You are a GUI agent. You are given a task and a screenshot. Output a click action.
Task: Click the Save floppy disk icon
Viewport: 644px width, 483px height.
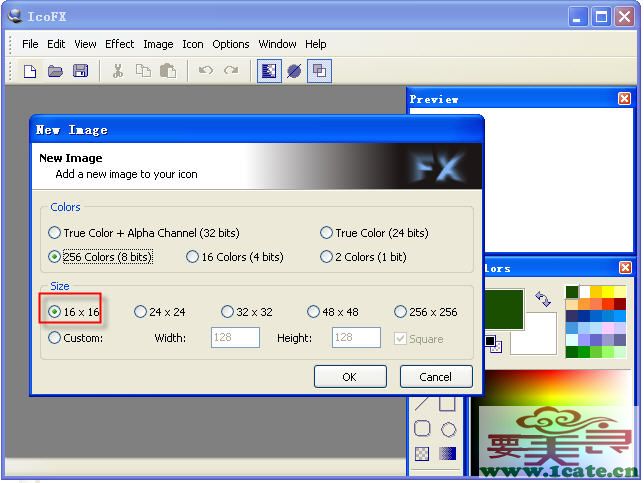click(80, 71)
